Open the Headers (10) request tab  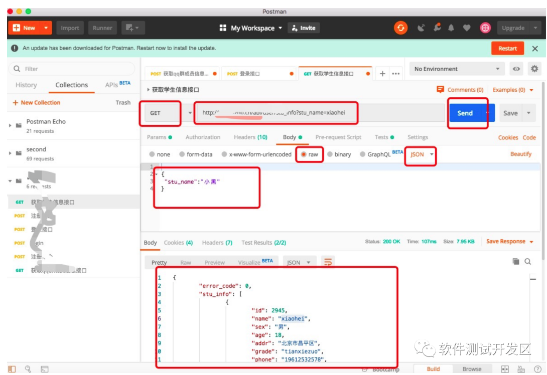point(250,137)
